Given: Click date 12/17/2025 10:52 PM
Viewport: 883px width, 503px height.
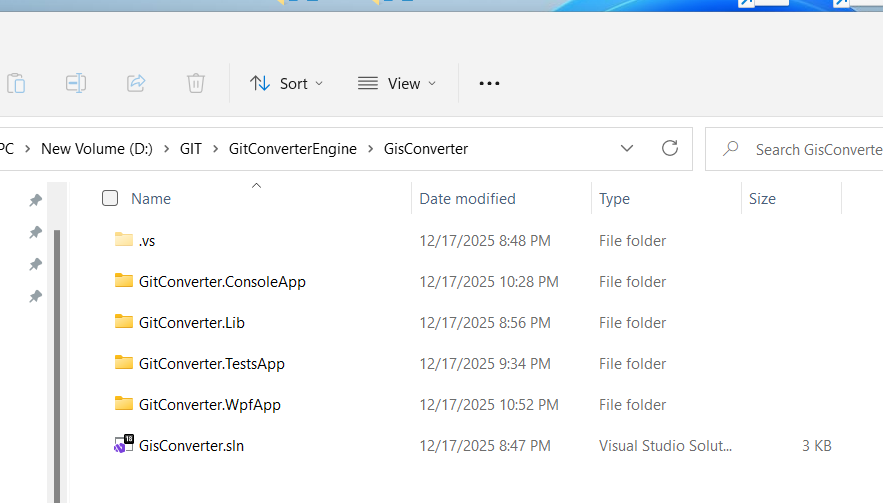Looking at the screenshot, I should (x=489, y=405).
